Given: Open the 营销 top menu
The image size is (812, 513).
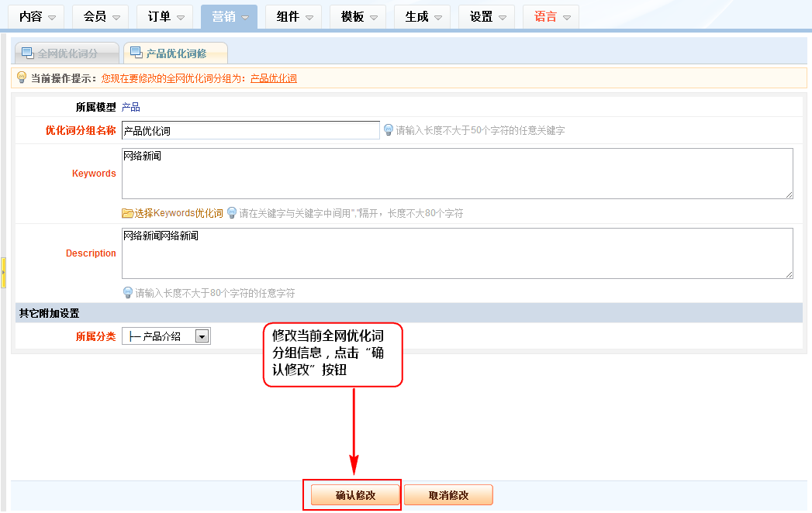Looking at the screenshot, I should click(x=230, y=16).
